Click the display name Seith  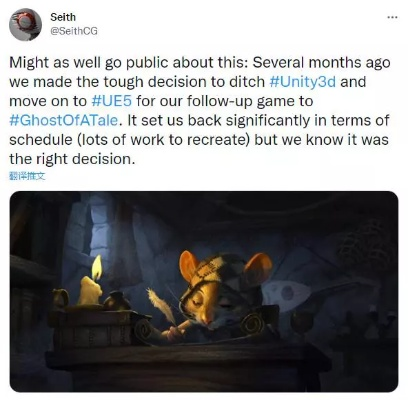(x=63, y=17)
